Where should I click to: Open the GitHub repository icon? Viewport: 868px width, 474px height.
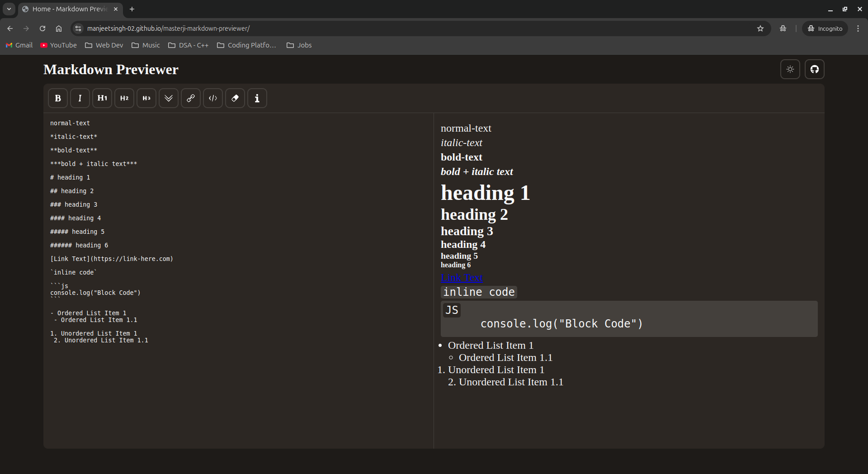coord(815,69)
